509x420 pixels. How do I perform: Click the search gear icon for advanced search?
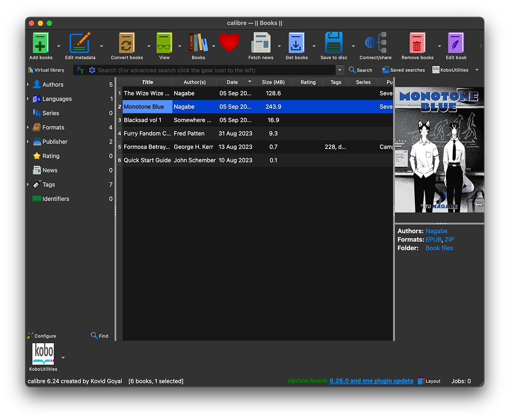(92, 70)
